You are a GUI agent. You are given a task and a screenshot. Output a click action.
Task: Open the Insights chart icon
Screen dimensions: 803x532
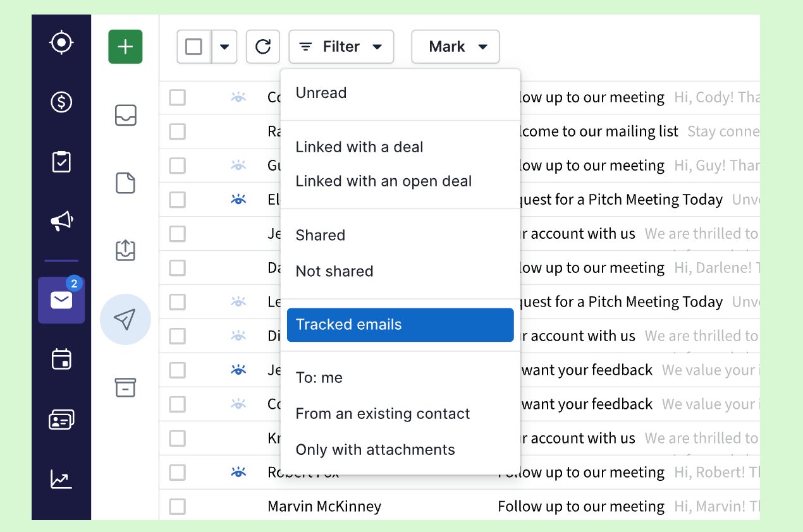tap(61, 478)
